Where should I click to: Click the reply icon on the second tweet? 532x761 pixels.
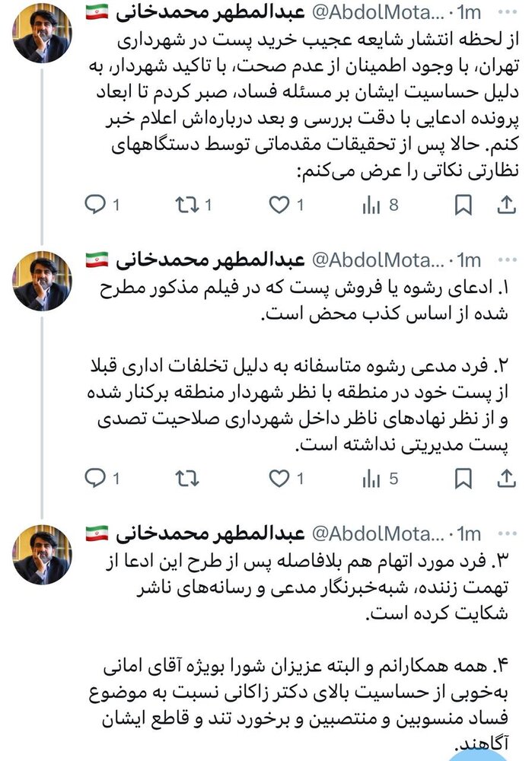[x=94, y=479]
